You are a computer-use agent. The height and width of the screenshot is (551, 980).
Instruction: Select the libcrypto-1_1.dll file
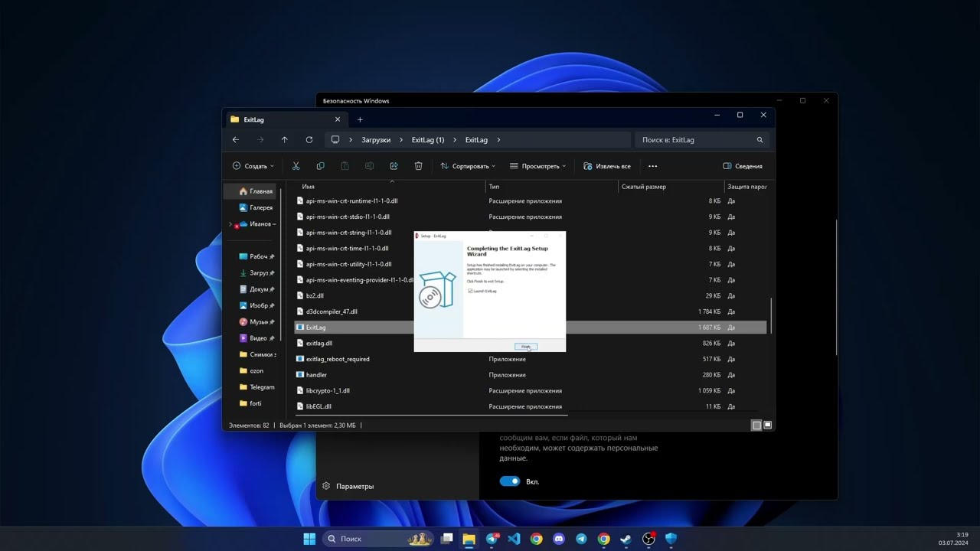pyautogui.click(x=328, y=391)
